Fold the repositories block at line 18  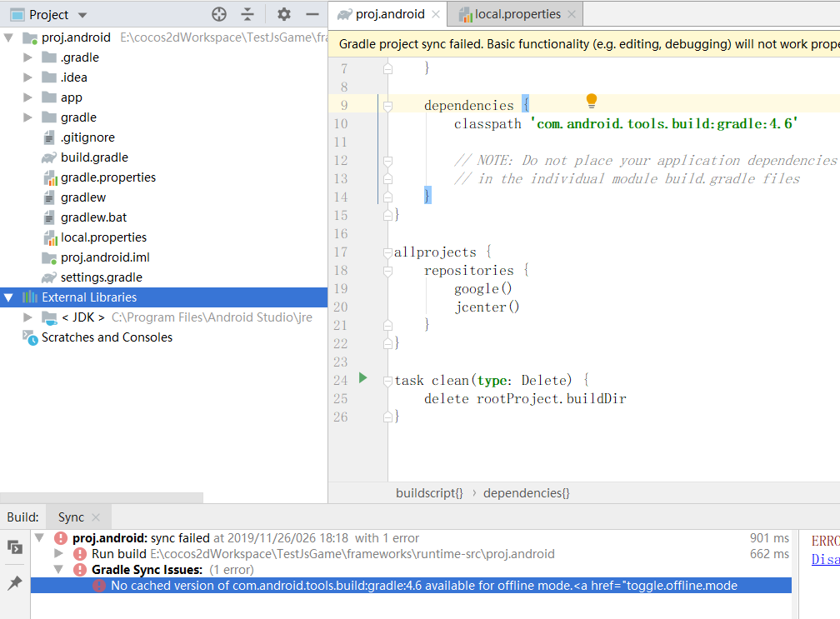387,271
